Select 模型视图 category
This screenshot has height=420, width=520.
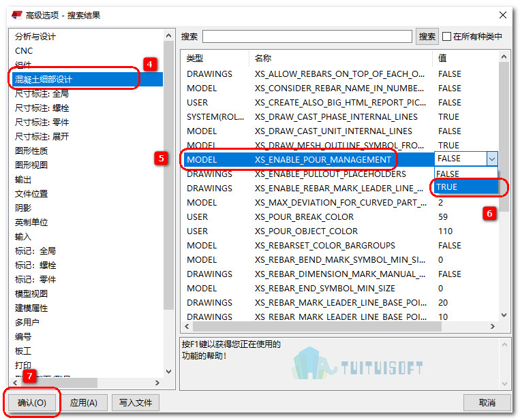coord(31,294)
